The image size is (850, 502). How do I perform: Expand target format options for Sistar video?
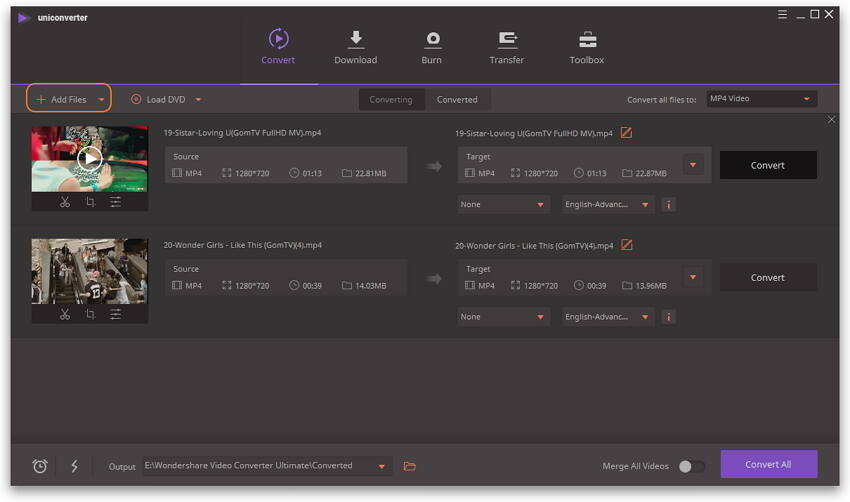[x=693, y=165]
